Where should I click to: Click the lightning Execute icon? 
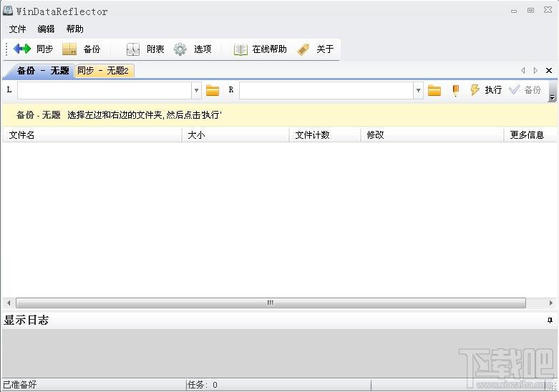[475, 90]
